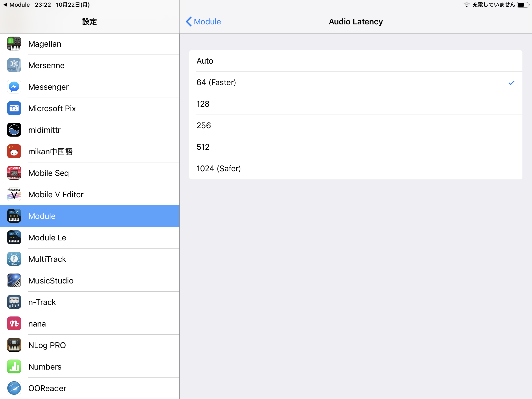Select 64 (Faster) latency option
This screenshot has width=532, height=399.
click(356, 83)
